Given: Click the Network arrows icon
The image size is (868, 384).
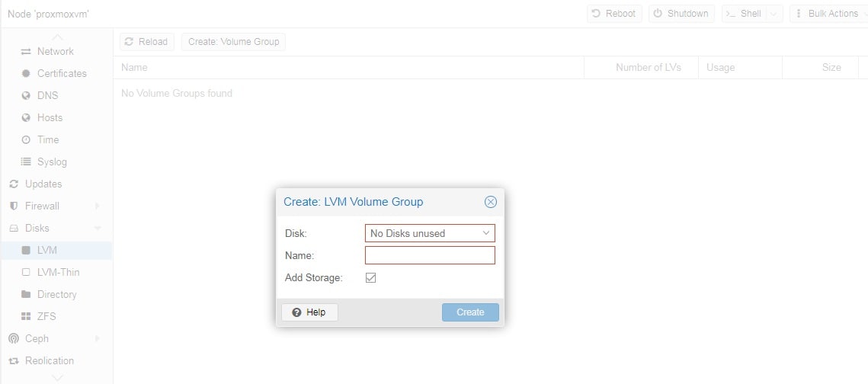Looking at the screenshot, I should (x=25, y=52).
